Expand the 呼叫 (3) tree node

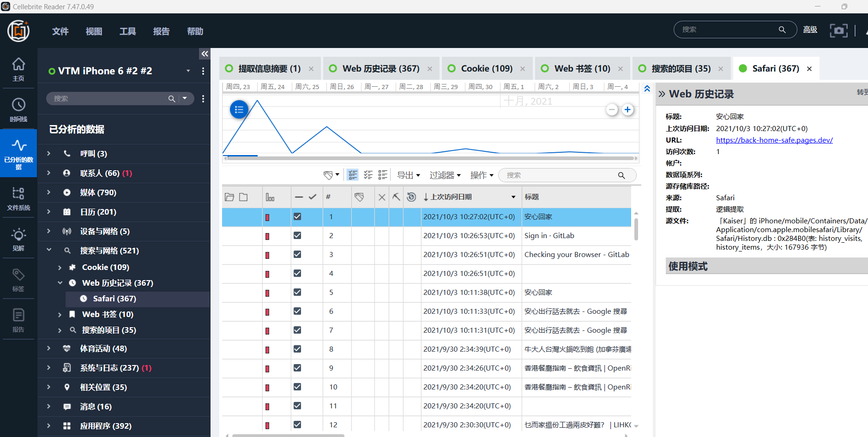click(49, 154)
